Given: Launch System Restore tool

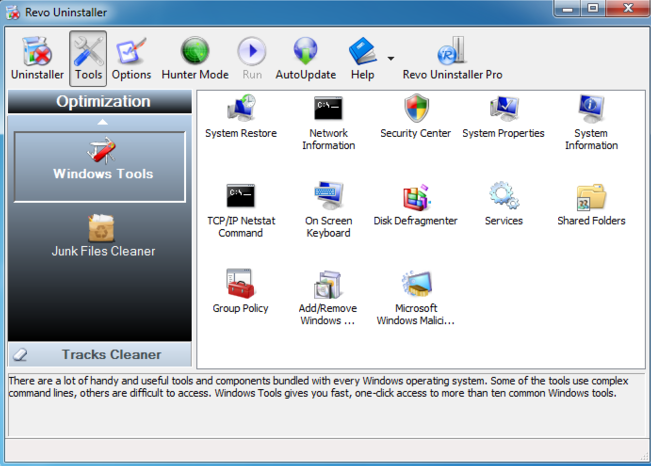Looking at the screenshot, I should (x=241, y=117).
